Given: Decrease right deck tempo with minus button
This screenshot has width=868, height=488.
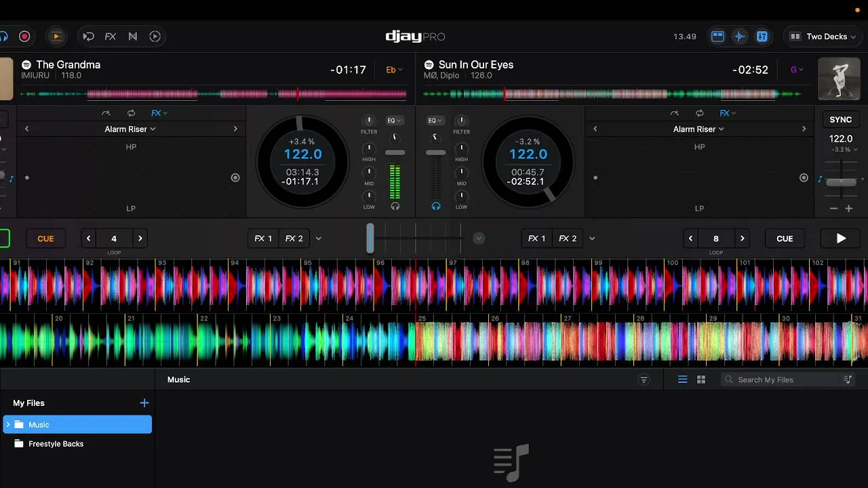Looking at the screenshot, I should point(834,209).
